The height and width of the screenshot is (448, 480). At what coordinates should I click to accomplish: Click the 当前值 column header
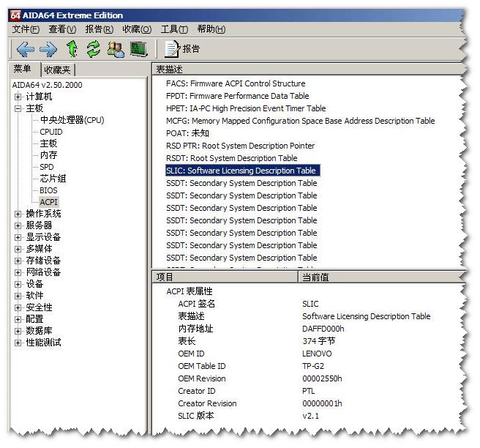tap(381, 277)
